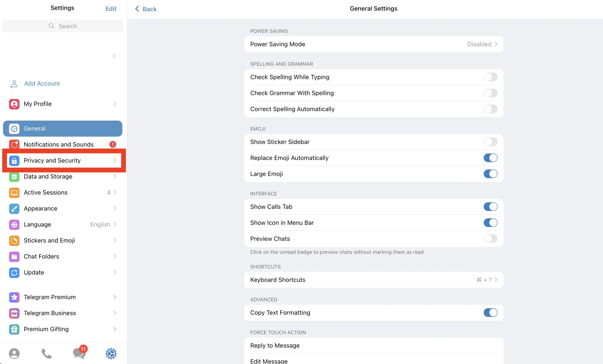The image size is (603, 364).
Task: Click the Chat Folders purple icon
Action: point(14,256)
